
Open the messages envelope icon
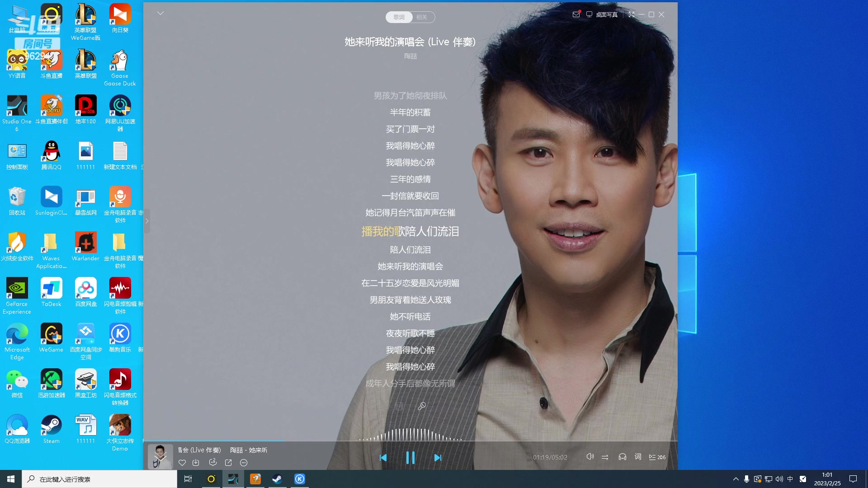tap(576, 14)
